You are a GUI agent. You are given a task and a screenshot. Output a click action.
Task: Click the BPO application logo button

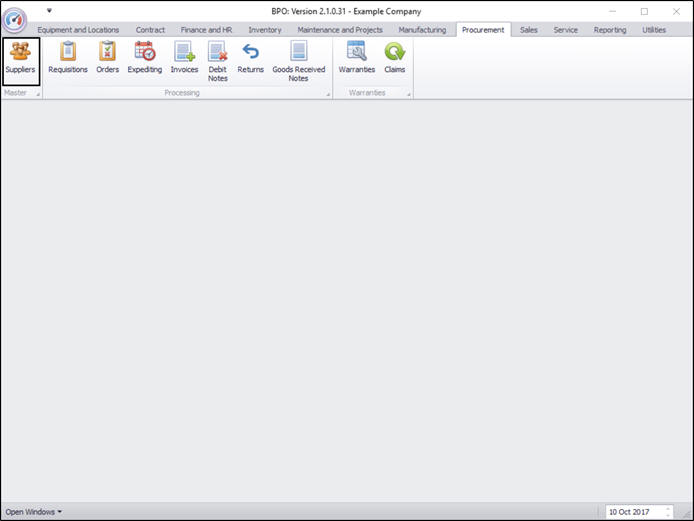pyautogui.click(x=15, y=20)
